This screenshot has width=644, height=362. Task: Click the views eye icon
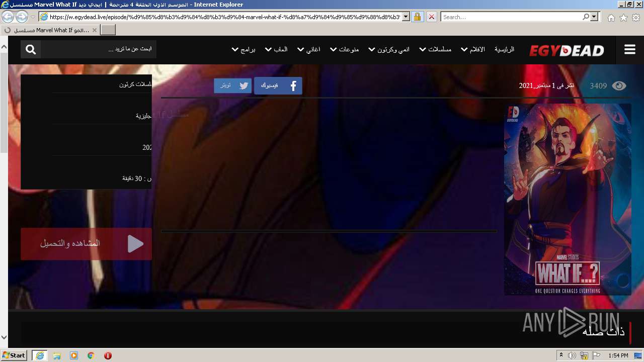point(619,86)
